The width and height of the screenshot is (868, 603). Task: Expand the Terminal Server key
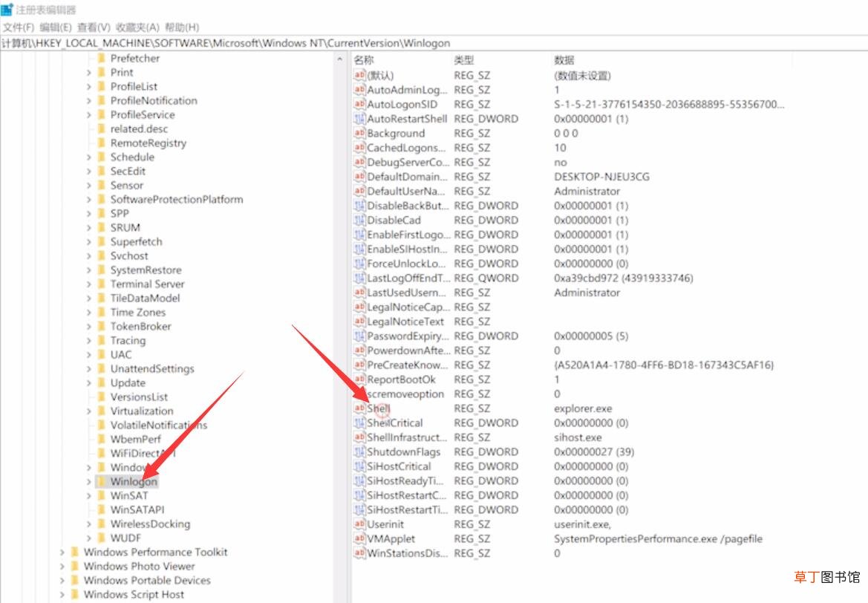pyautogui.click(x=89, y=284)
